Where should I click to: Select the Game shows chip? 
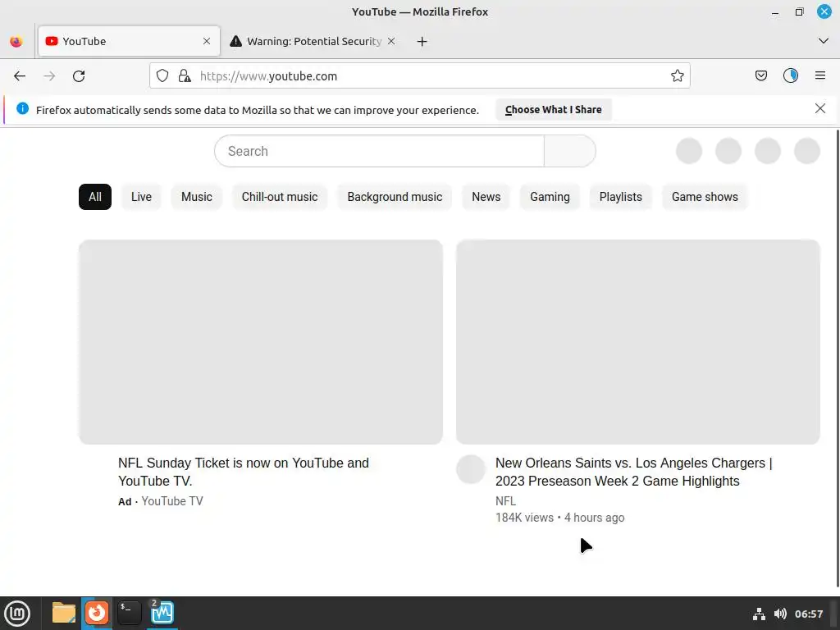(x=705, y=197)
